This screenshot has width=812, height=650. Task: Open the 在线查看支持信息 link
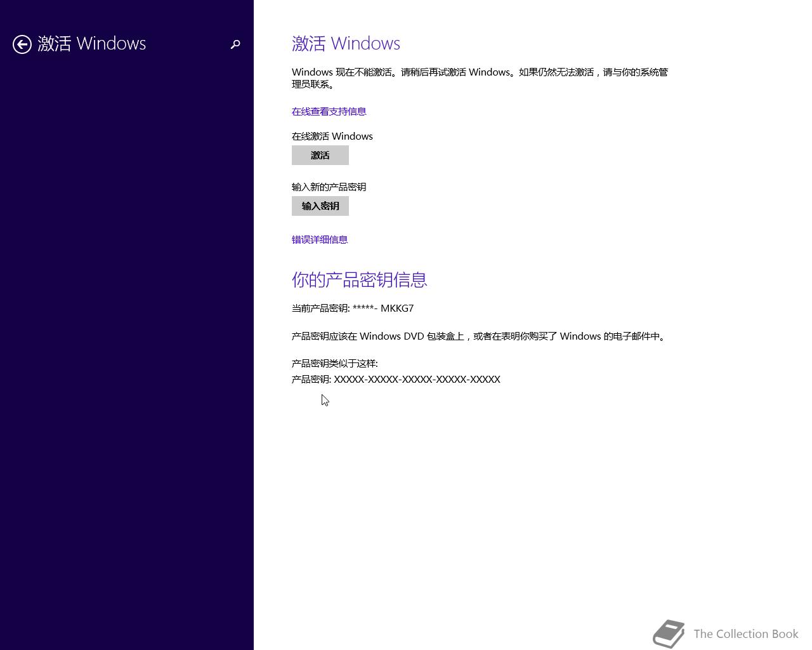tap(329, 112)
